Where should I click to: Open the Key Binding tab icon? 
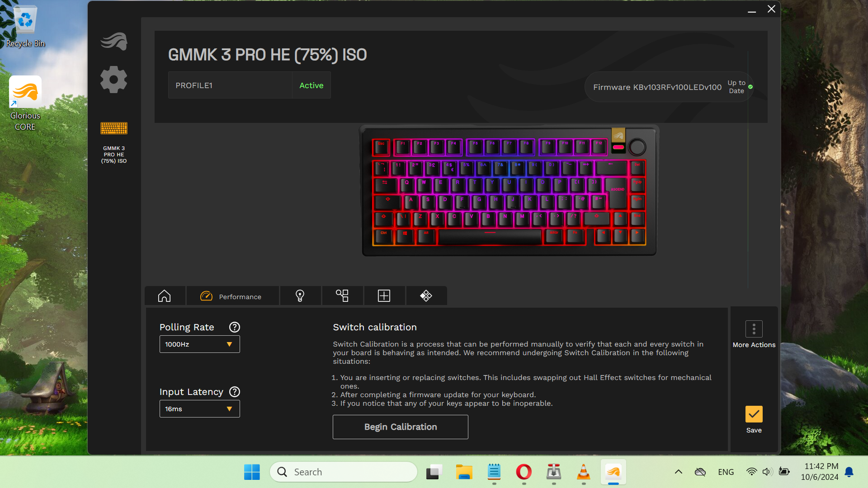coord(342,296)
